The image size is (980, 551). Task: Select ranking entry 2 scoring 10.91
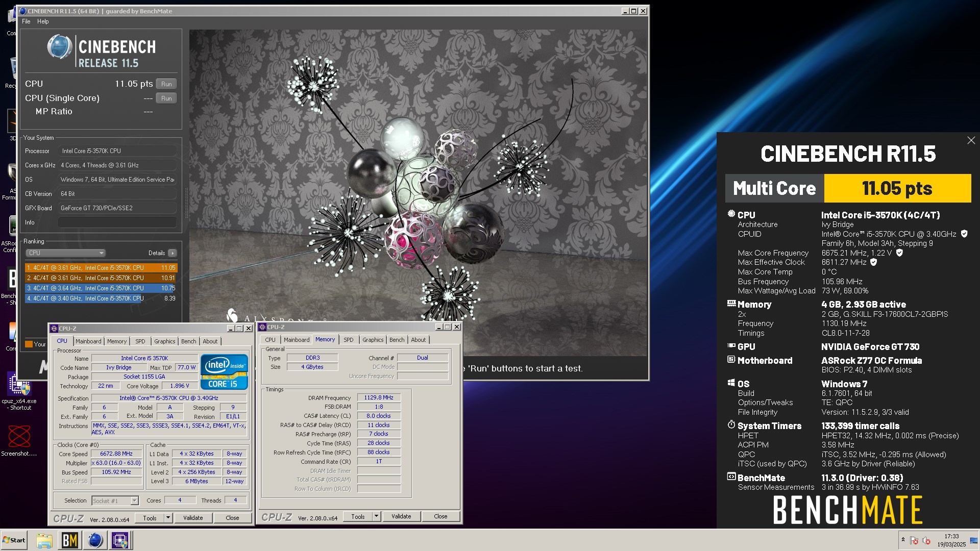point(101,278)
